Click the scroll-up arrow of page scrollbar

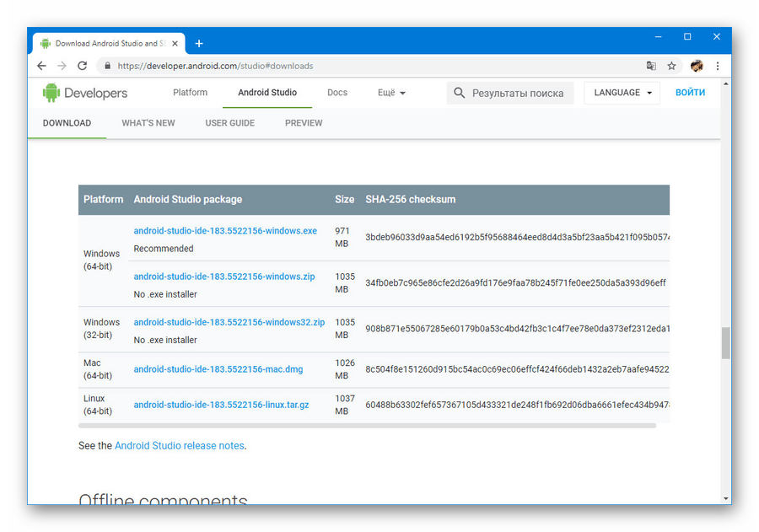coord(725,84)
